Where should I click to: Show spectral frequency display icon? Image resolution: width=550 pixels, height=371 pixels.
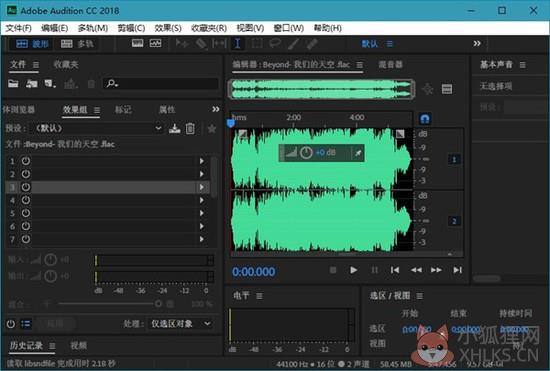point(138,43)
